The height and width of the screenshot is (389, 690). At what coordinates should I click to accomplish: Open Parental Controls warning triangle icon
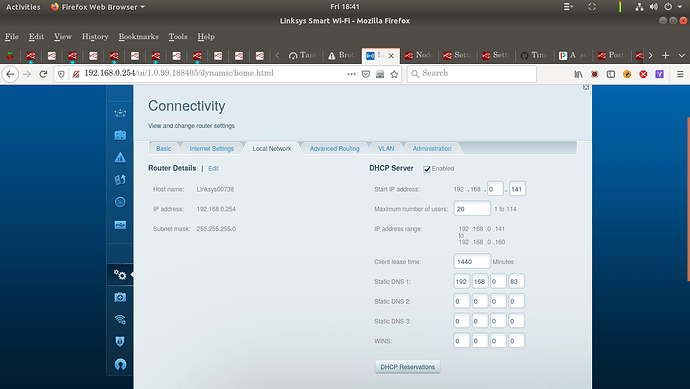(x=120, y=158)
